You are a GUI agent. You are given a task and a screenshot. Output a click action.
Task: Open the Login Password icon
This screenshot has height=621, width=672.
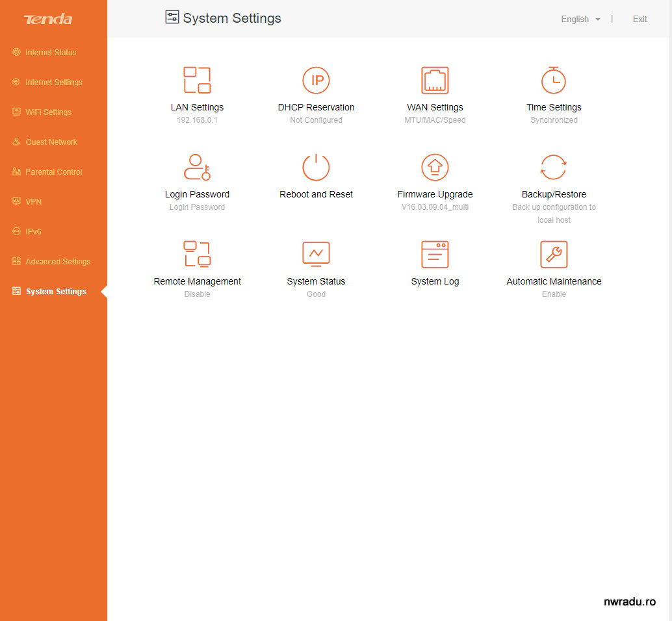pos(197,168)
